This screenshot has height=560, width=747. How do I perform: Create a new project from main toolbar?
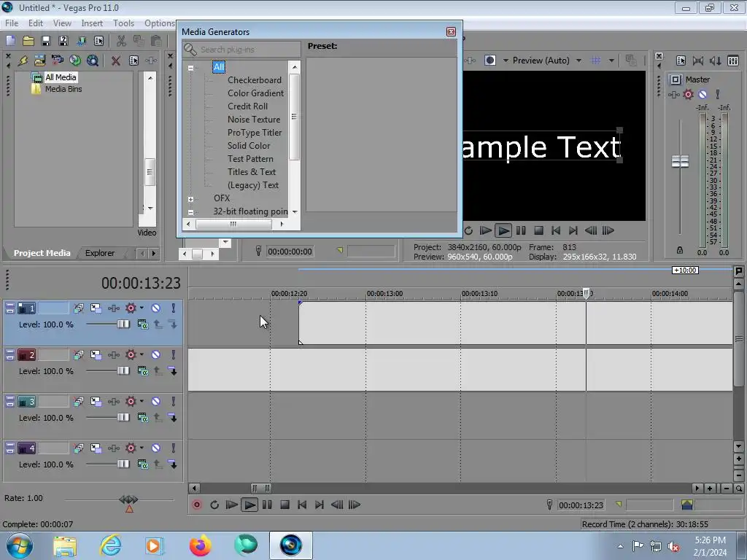10,41
